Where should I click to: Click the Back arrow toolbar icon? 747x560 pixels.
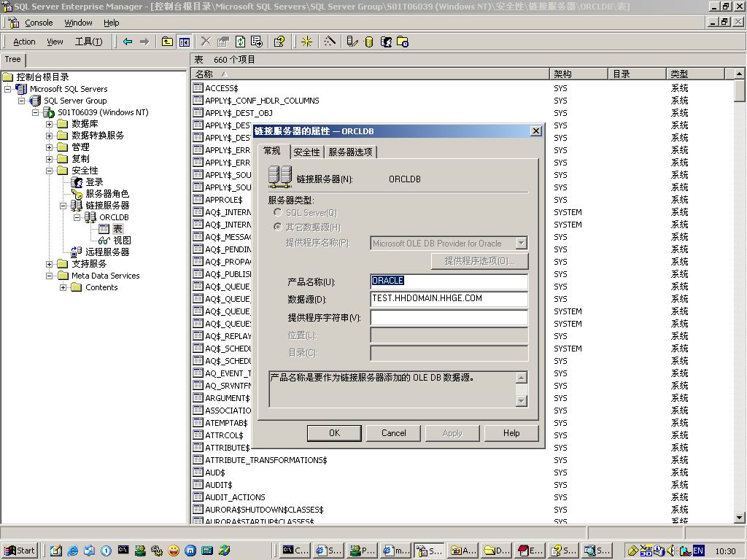[128, 42]
